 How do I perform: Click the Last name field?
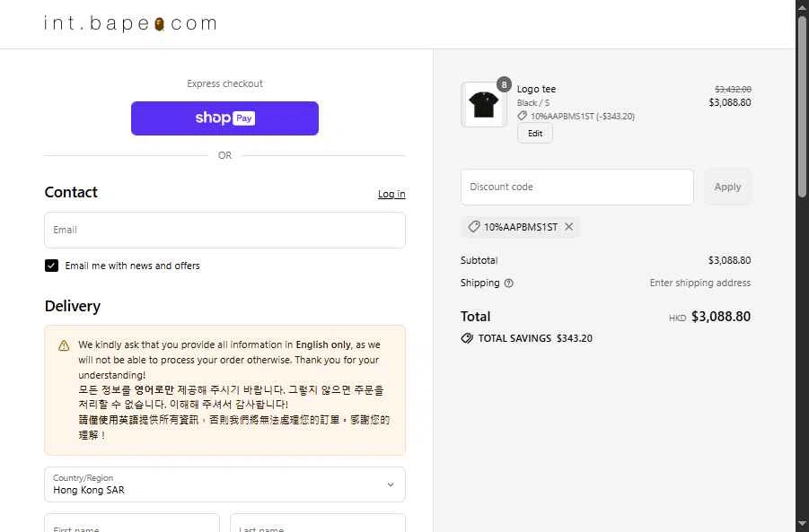click(317, 523)
